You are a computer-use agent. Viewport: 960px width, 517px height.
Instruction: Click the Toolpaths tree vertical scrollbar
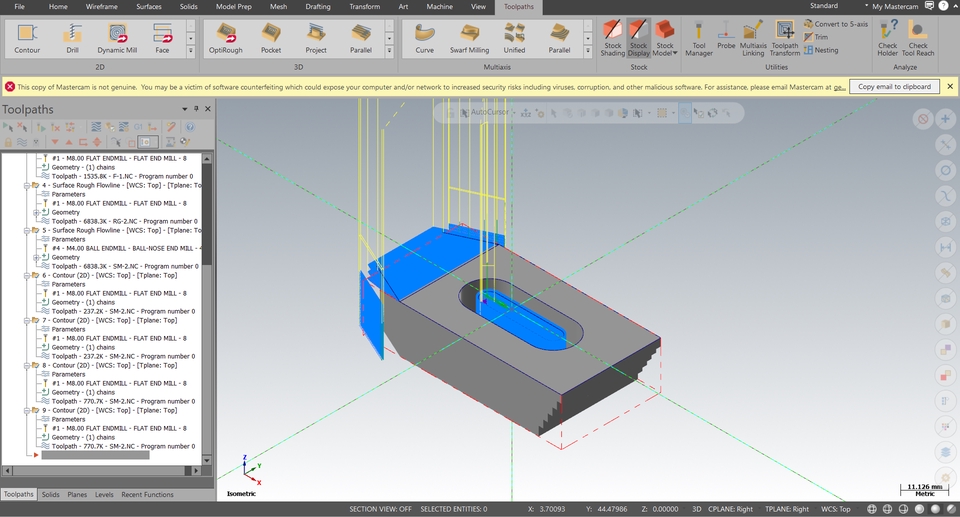click(207, 309)
